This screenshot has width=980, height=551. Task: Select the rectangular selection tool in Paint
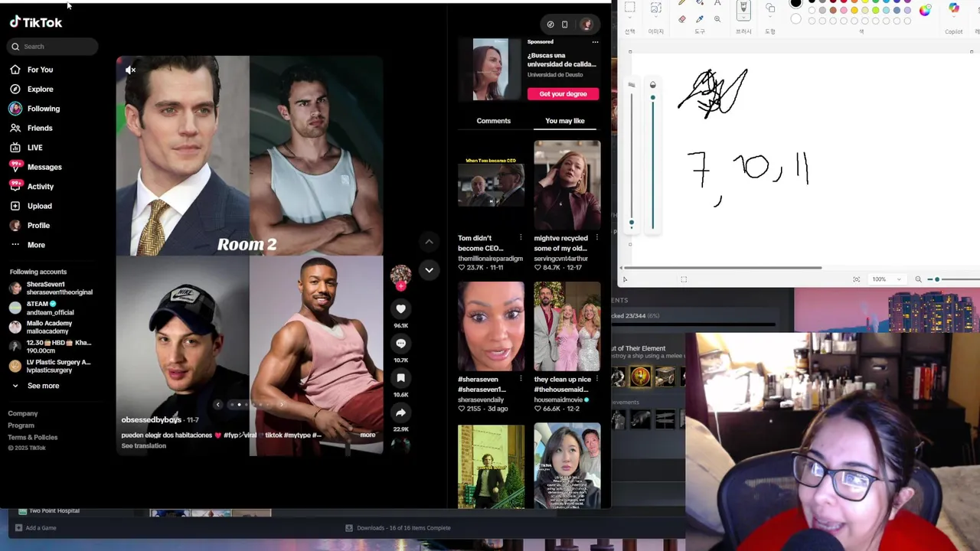click(629, 8)
